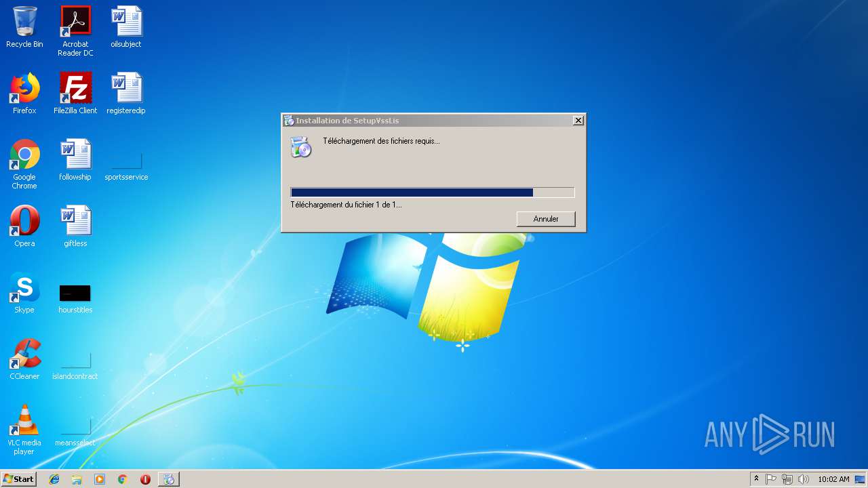Open Action Center flag icon
Image resolution: width=868 pixels, height=488 pixels.
click(x=771, y=479)
